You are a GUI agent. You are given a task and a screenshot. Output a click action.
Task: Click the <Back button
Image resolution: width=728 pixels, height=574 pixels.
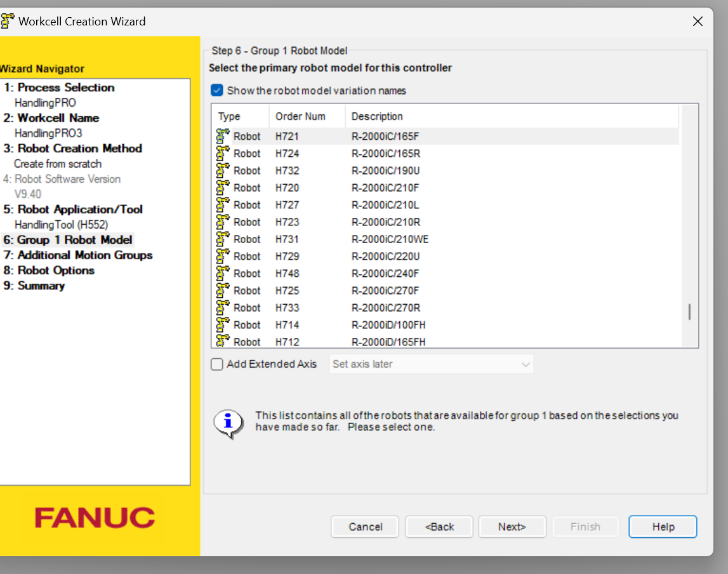coord(439,526)
